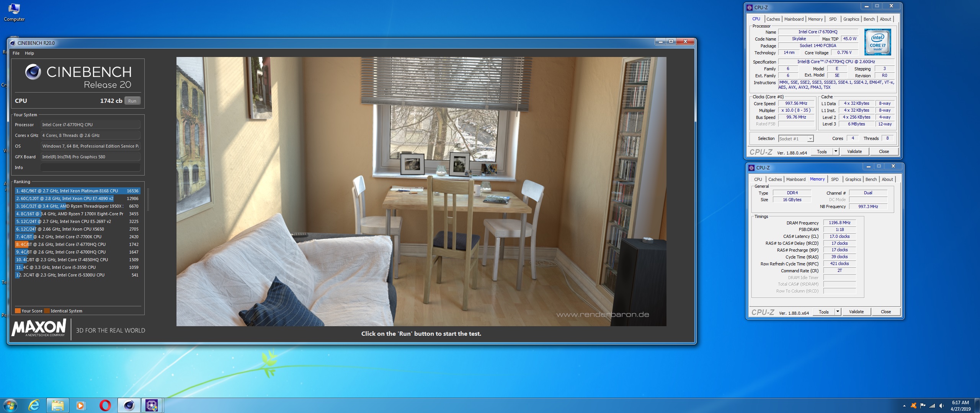Click the Cinebench sphere logo
The width and height of the screenshot is (980, 413).
33,72
